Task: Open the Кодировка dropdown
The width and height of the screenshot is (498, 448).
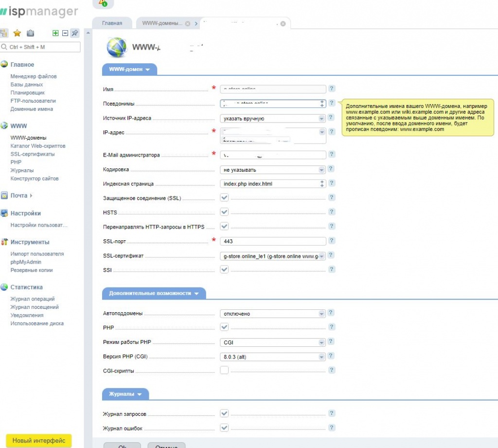Action: coord(272,170)
